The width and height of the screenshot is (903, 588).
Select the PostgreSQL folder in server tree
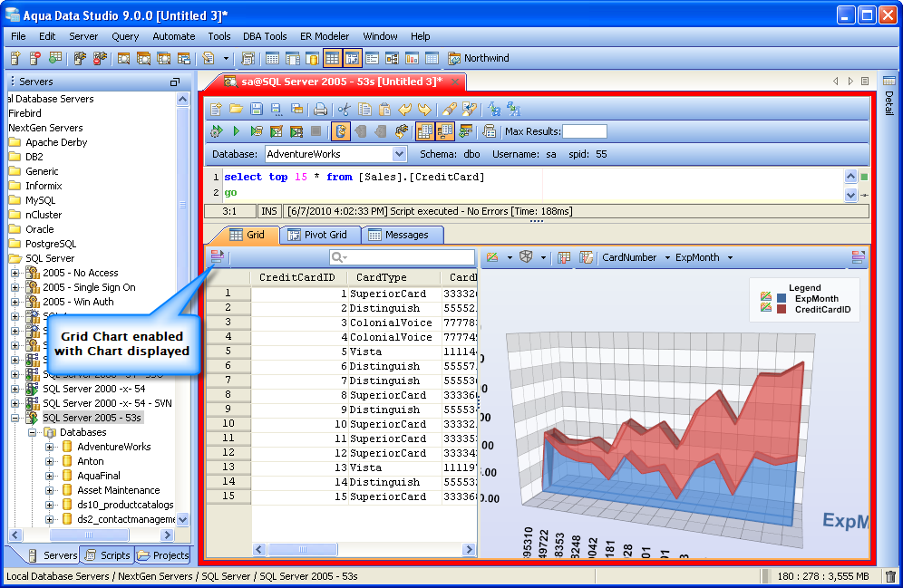[x=50, y=244]
